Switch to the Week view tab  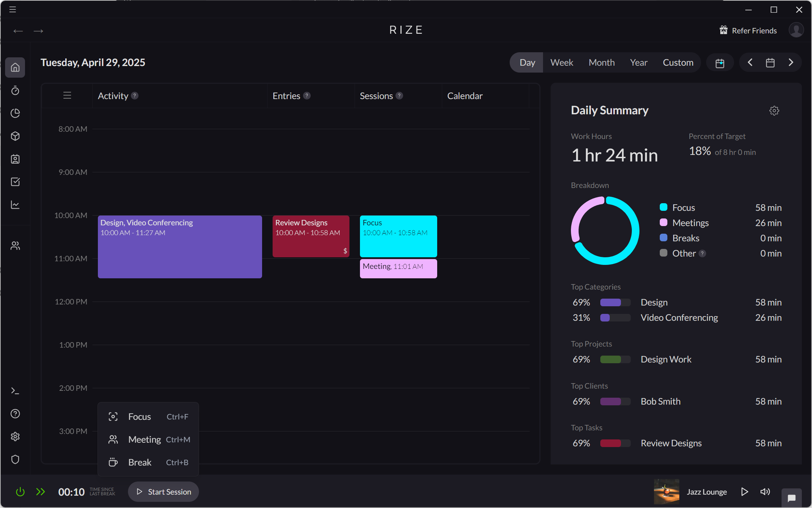click(x=561, y=62)
